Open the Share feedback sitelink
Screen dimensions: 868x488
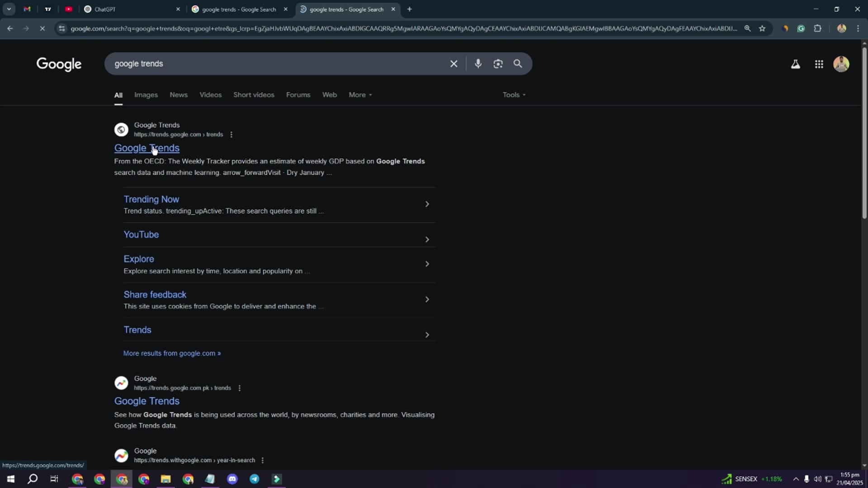(155, 295)
